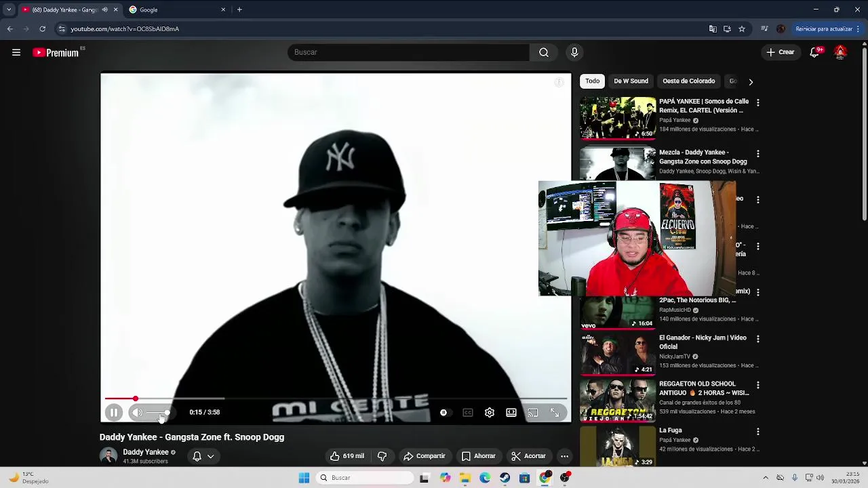Screen dimensions: 868x488
Task: Open the YouTube hamburger guide menu
Action: (16, 52)
